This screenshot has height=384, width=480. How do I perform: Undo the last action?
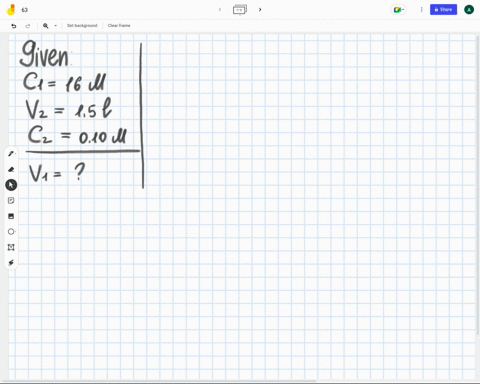coord(14,26)
